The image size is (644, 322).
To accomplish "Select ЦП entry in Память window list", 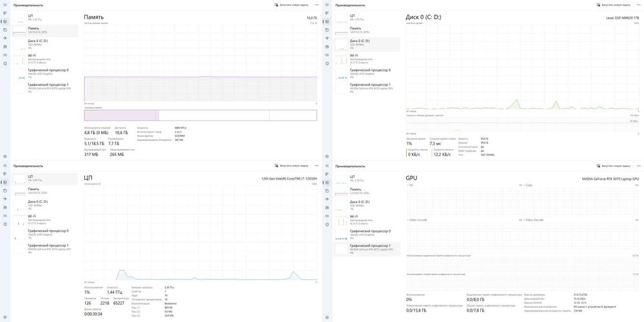I will tap(45, 17).
